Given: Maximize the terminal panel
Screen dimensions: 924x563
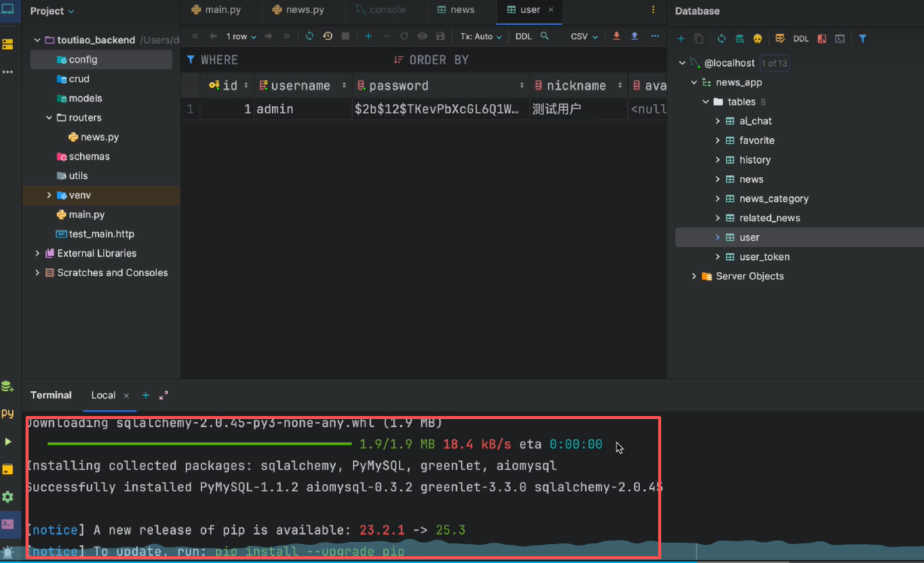Looking at the screenshot, I should pyautogui.click(x=163, y=395).
